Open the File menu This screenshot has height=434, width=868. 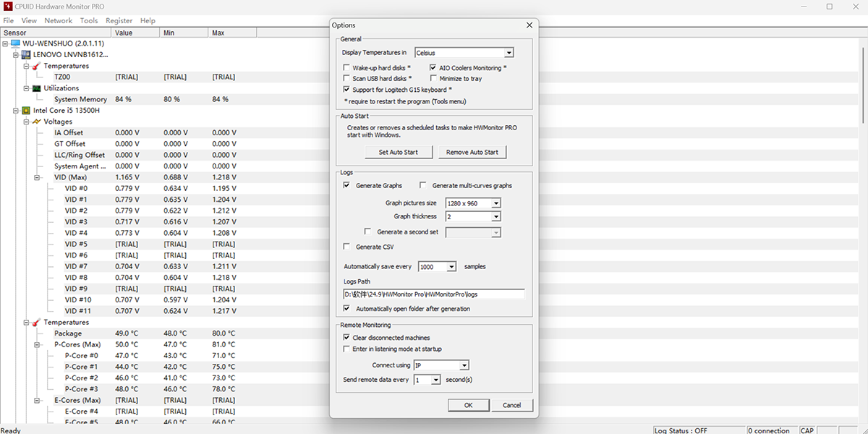click(9, 21)
